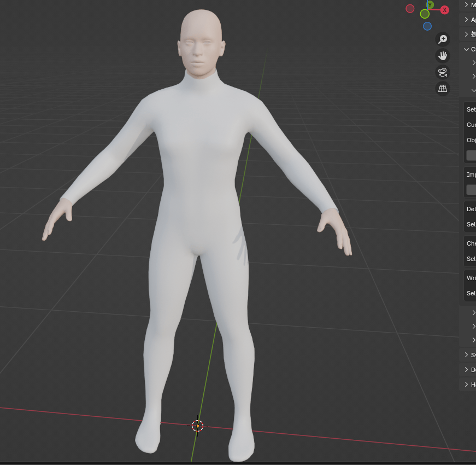This screenshot has width=476, height=465.
Task: Click the blue circle on navigation gizmo
Action: click(x=427, y=26)
